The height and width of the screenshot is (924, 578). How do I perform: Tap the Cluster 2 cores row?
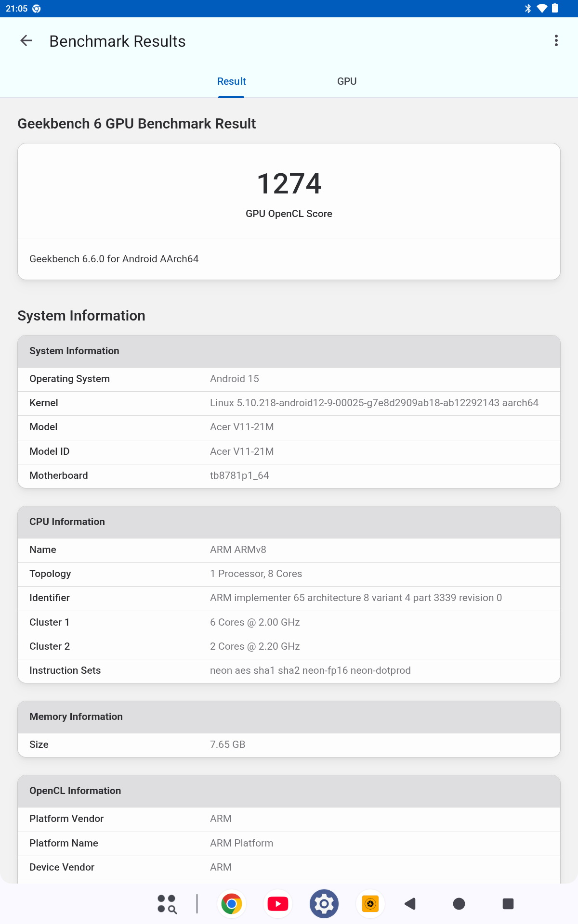[x=289, y=647]
